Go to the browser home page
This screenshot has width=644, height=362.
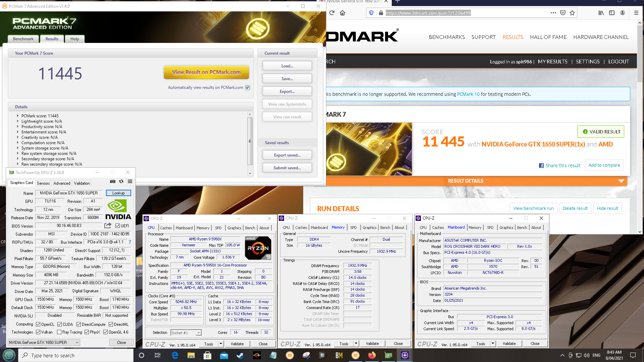pyautogui.click(x=342, y=13)
